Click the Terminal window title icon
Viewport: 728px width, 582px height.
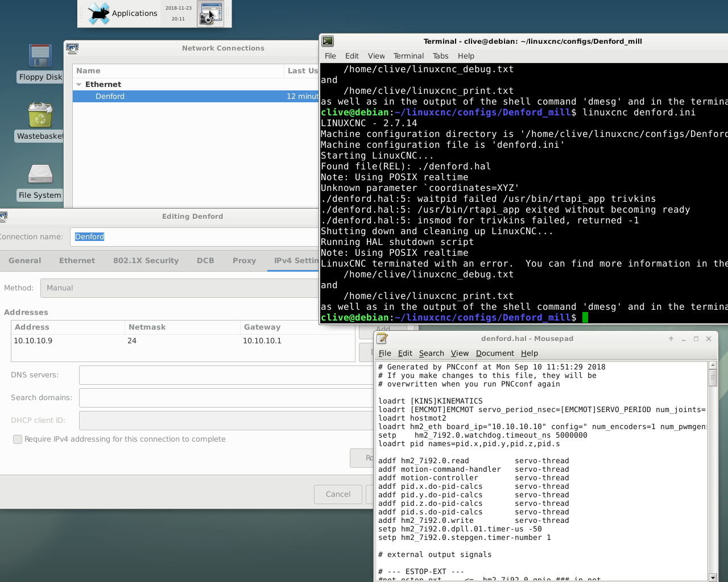[x=328, y=41]
